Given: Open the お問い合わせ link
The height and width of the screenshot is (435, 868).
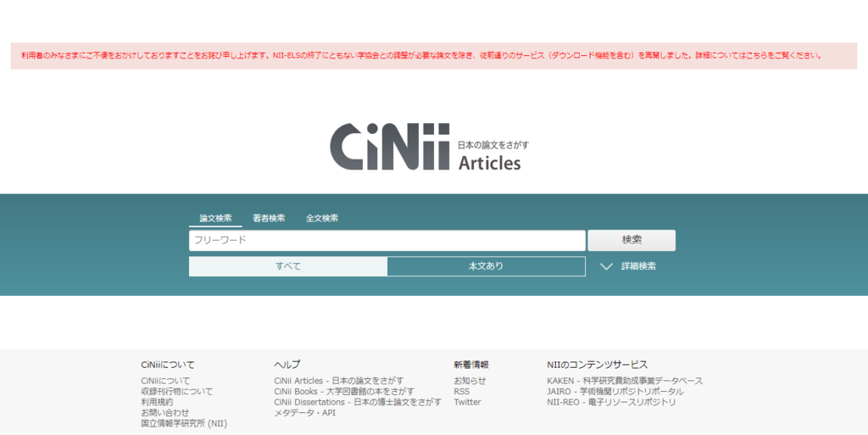Looking at the screenshot, I should (x=165, y=412).
